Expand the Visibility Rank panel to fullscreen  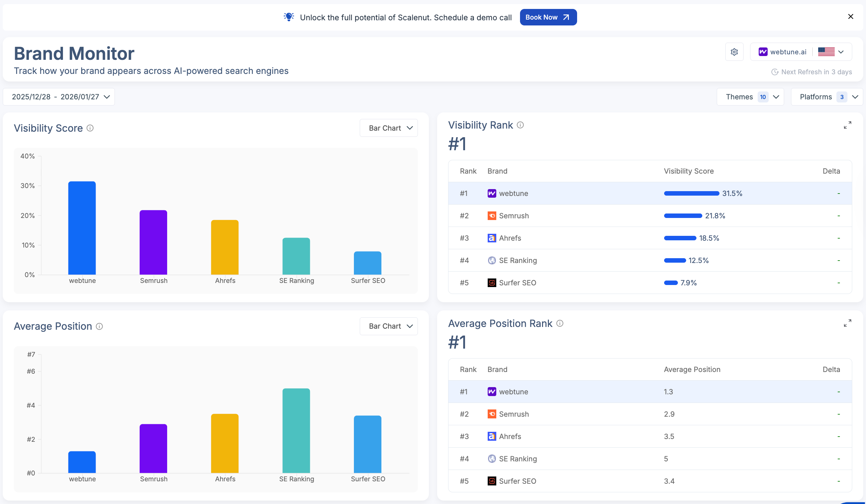tap(848, 125)
